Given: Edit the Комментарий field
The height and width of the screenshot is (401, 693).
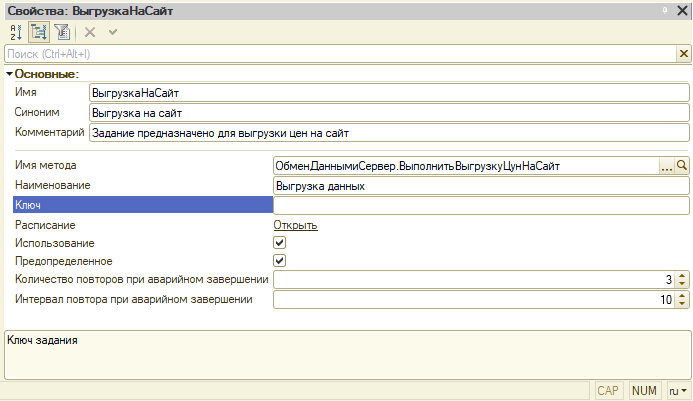Looking at the screenshot, I should [389, 133].
